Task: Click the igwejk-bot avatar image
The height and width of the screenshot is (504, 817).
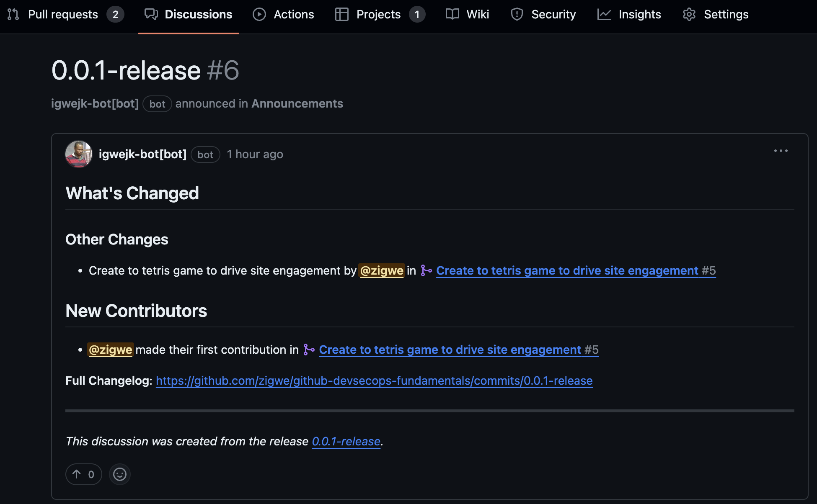Action: click(x=79, y=154)
